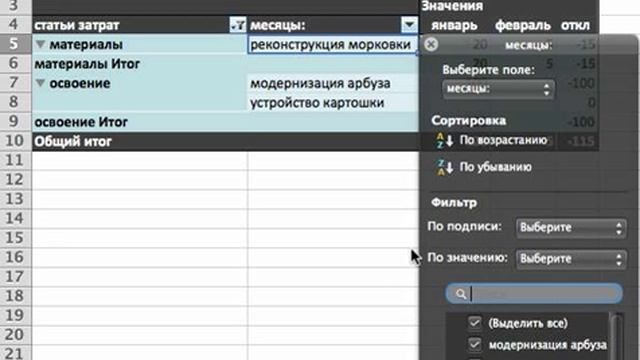The width and height of the screenshot is (640, 360).
Task: Select the Общий итог row label
Action: (73, 142)
